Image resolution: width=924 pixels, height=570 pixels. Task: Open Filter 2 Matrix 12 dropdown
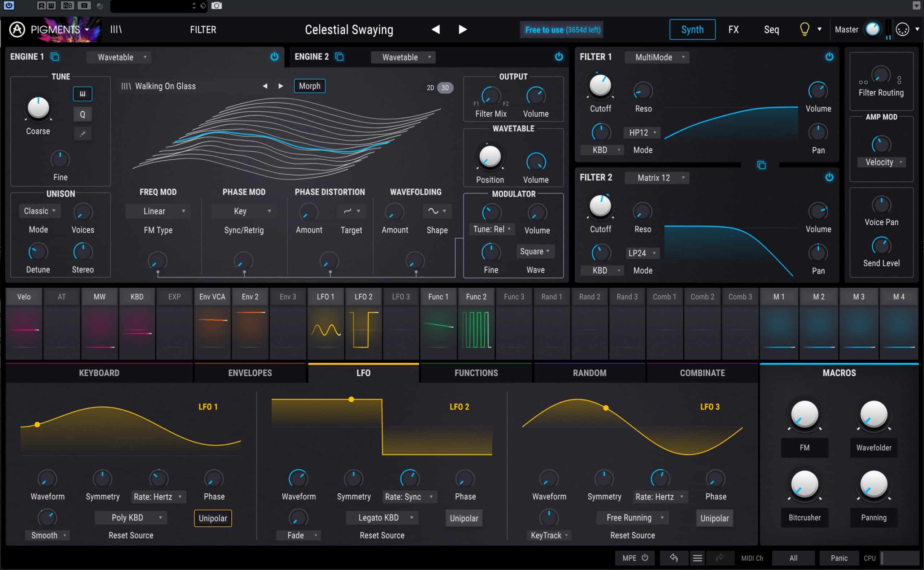click(x=657, y=178)
